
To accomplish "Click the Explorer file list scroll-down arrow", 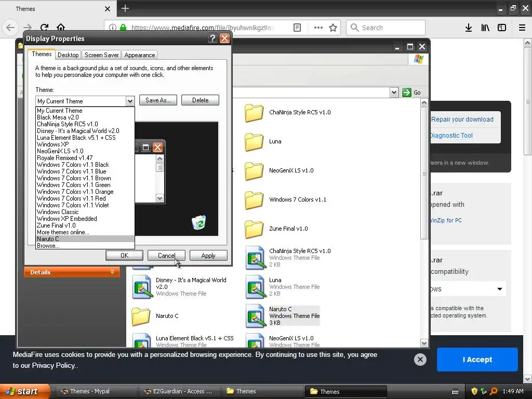I will tap(424, 343).
